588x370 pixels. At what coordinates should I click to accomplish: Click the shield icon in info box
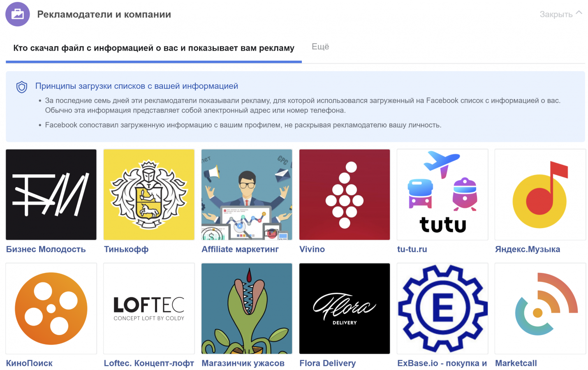click(22, 87)
